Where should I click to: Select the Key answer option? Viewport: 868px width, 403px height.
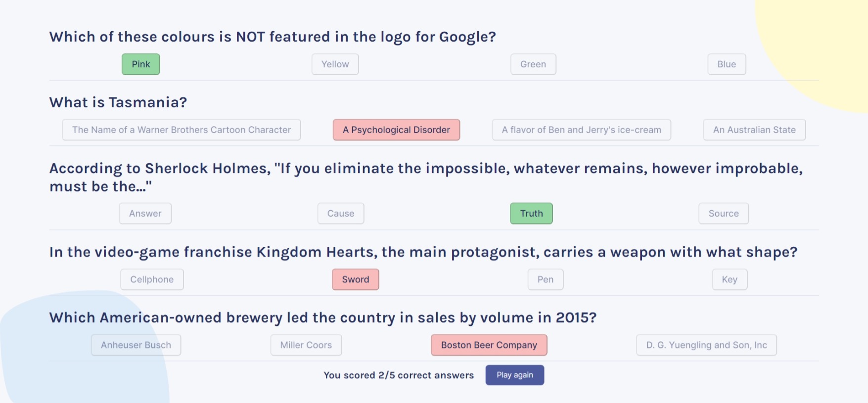730,279
